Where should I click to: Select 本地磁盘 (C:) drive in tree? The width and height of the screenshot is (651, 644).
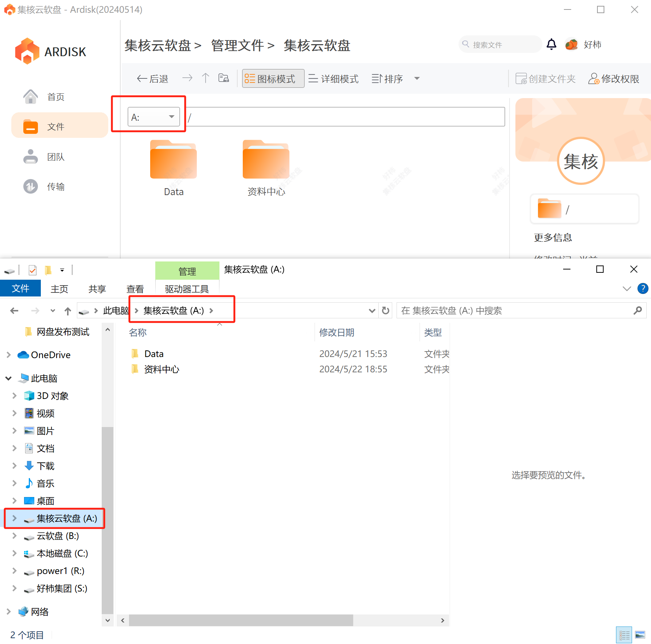click(56, 553)
